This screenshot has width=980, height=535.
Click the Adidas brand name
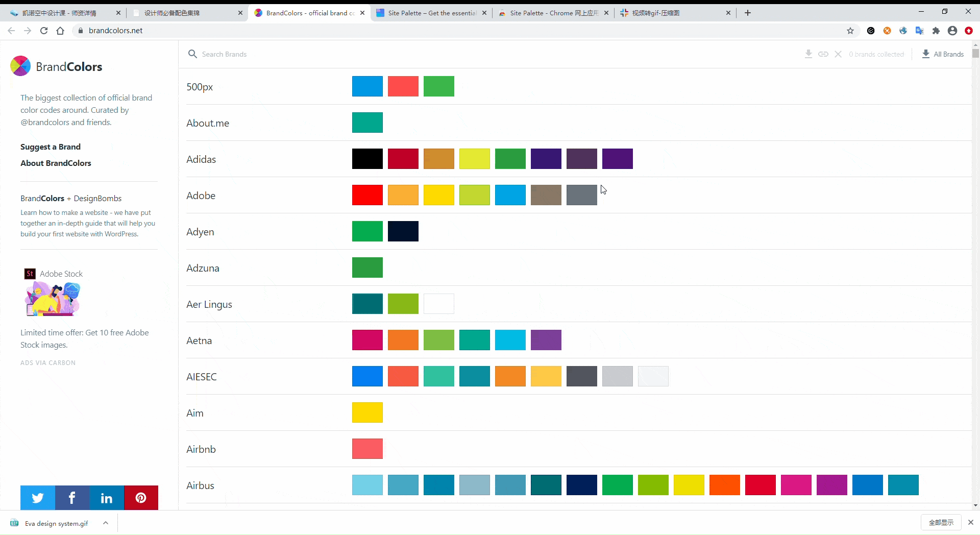click(201, 159)
